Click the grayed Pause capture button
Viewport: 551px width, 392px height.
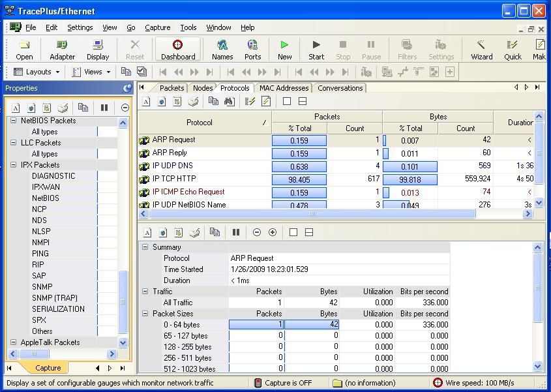coord(371,50)
